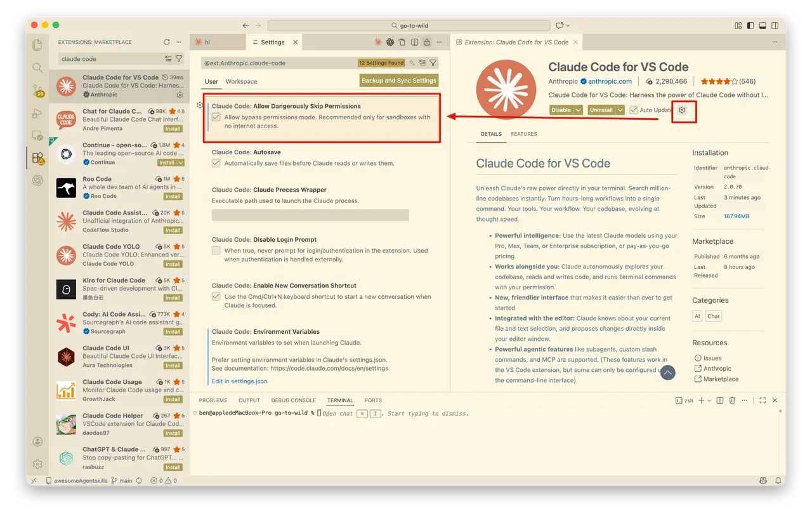812x521 pixels.
Task: Kill terminal with the trash icon
Action: point(732,400)
